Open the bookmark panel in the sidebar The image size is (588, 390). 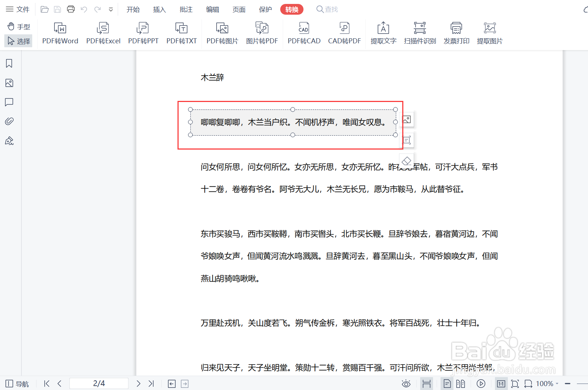(x=9, y=63)
